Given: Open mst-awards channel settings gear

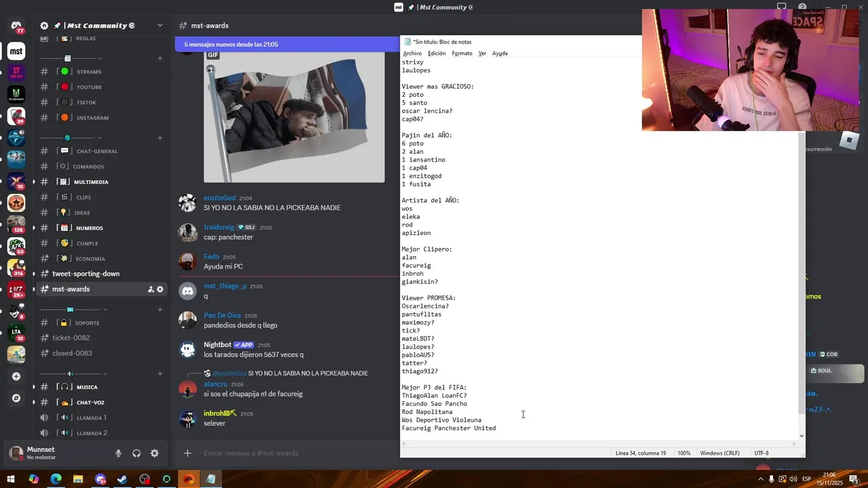Looking at the screenshot, I should pos(160,289).
